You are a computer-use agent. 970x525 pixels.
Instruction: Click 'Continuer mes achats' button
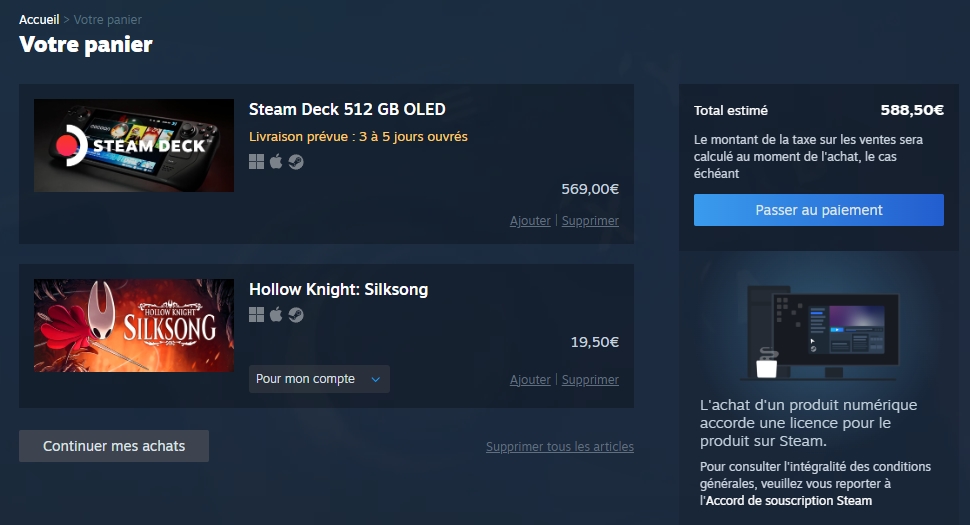(114, 446)
